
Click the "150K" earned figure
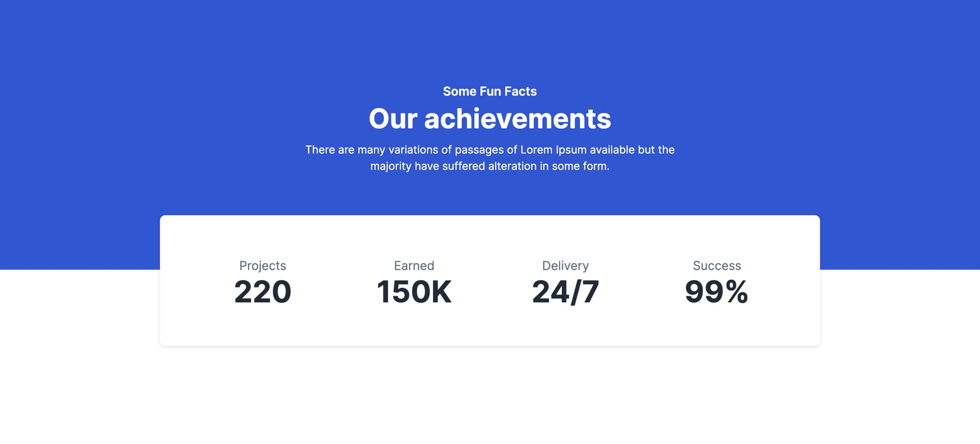414,292
